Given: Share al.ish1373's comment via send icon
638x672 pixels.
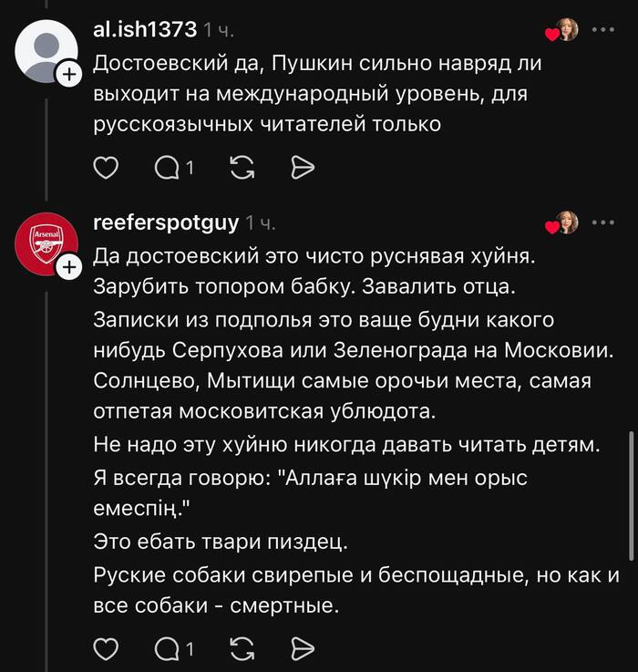Looking at the screenshot, I should (303, 168).
